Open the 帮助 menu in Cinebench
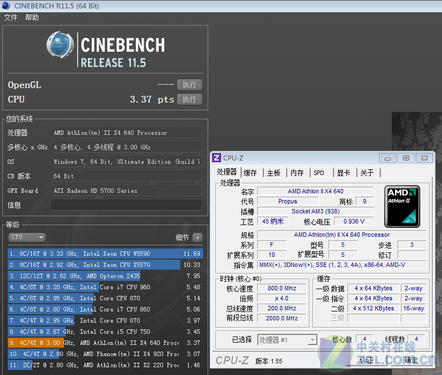The image size is (442, 375). pos(32,17)
